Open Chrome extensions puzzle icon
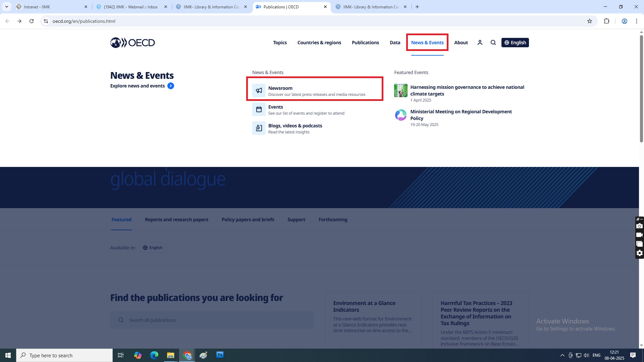Screen dimensions: 644x362 point(606,21)
